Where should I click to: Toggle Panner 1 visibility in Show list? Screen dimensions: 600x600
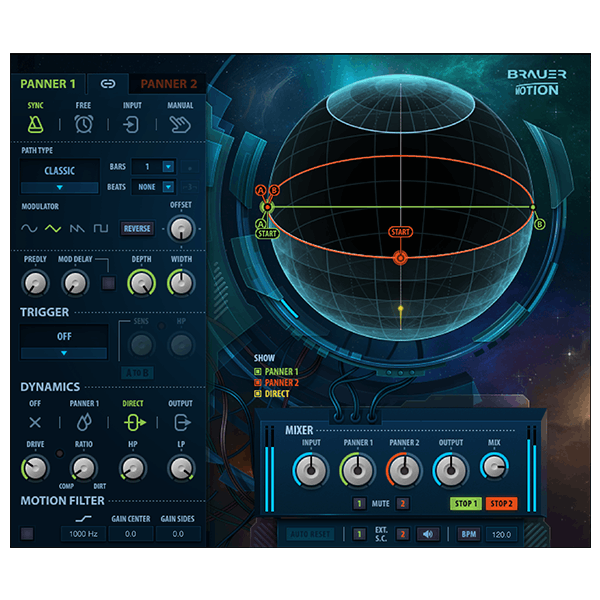[x=257, y=372]
